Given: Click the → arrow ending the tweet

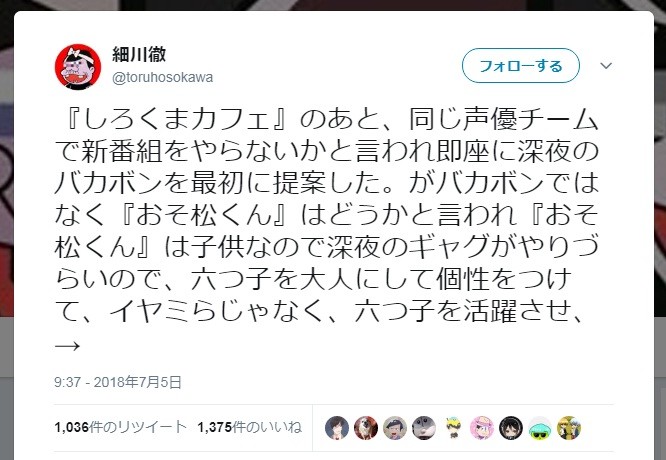Looking at the screenshot, I should point(67,346).
